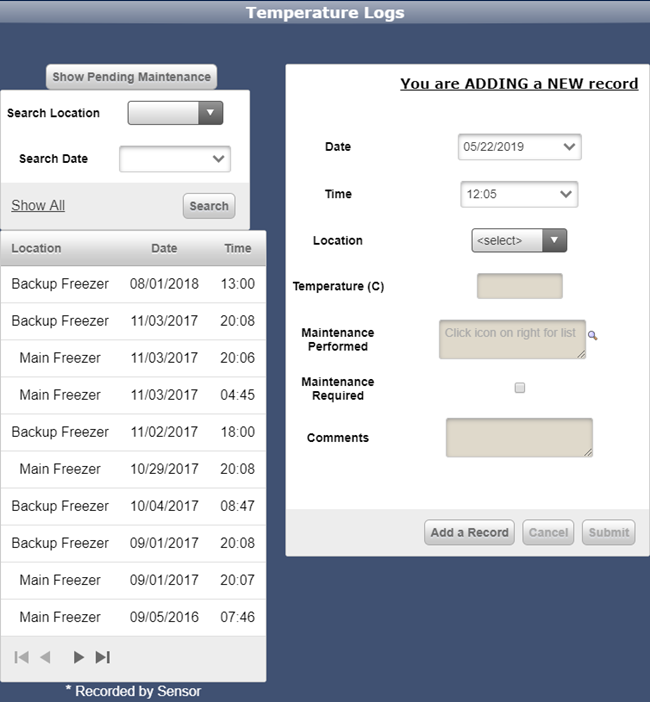The width and height of the screenshot is (650, 702).
Task: Open the Location <select> dropdown
Action: 519,240
